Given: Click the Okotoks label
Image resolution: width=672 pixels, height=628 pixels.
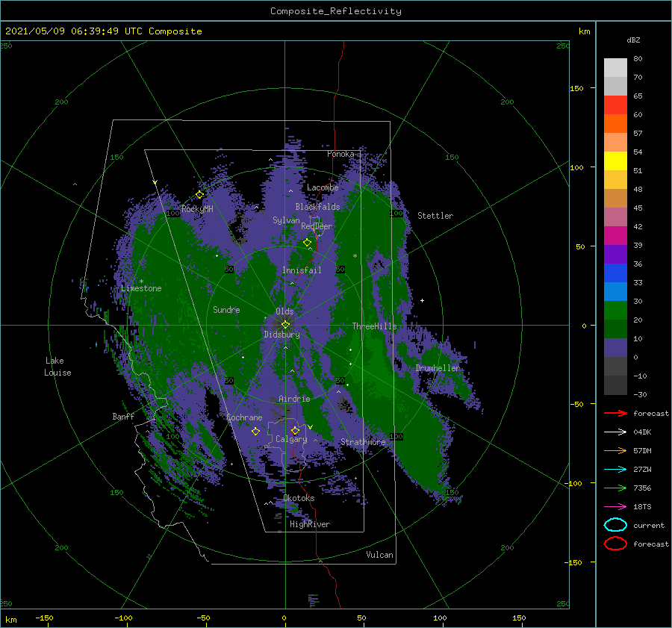Looking at the screenshot, I should [x=299, y=498].
